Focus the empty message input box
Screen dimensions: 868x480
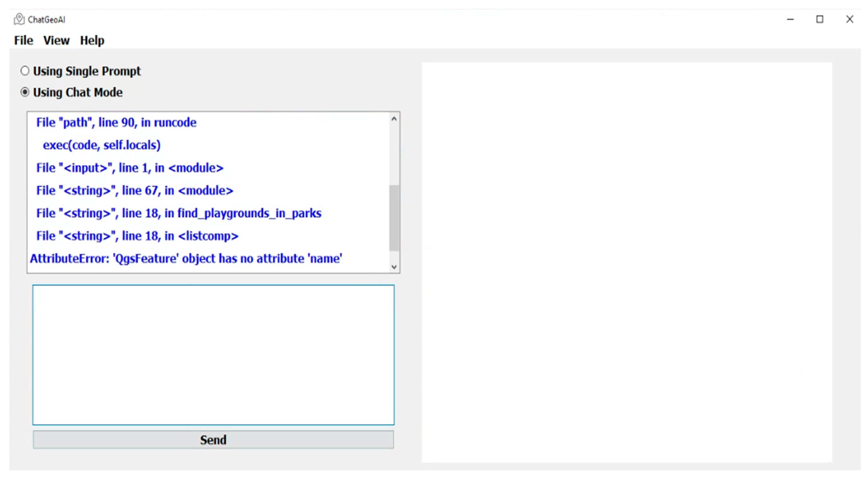213,355
